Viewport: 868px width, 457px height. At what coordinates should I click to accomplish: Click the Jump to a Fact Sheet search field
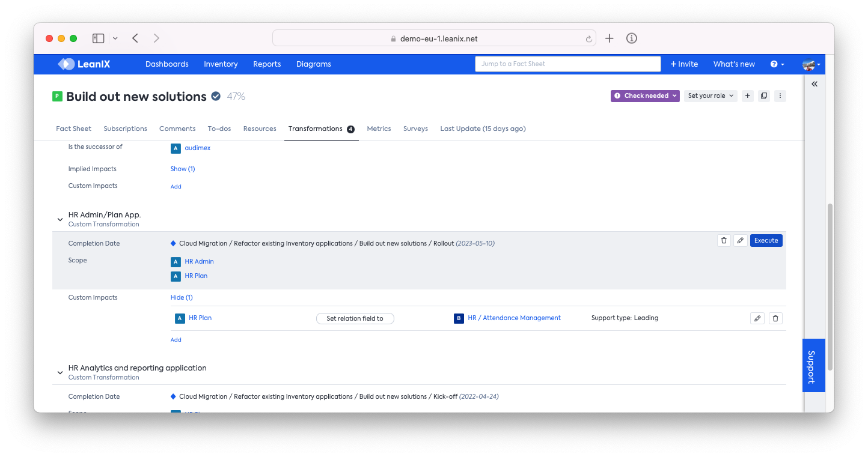[568, 64]
